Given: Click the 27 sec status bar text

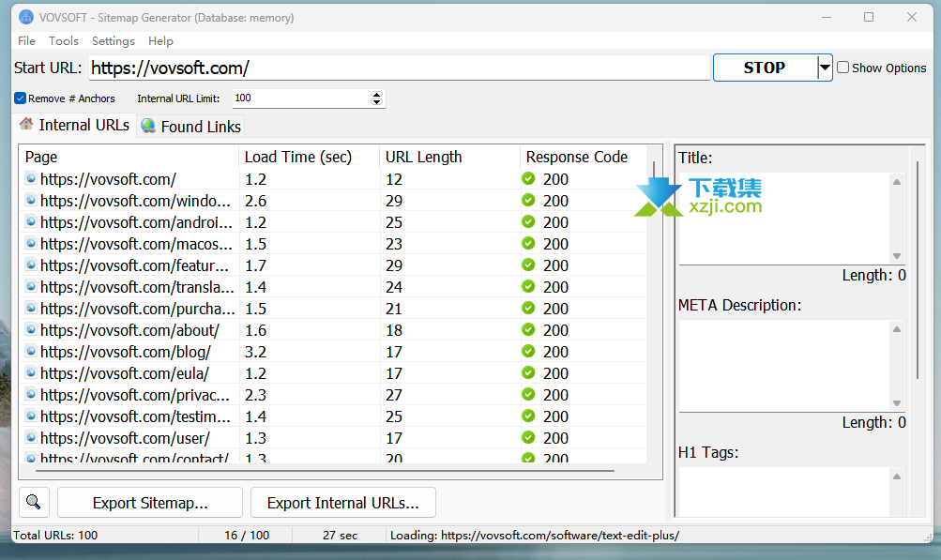Looking at the screenshot, I should [x=340, y=535].
